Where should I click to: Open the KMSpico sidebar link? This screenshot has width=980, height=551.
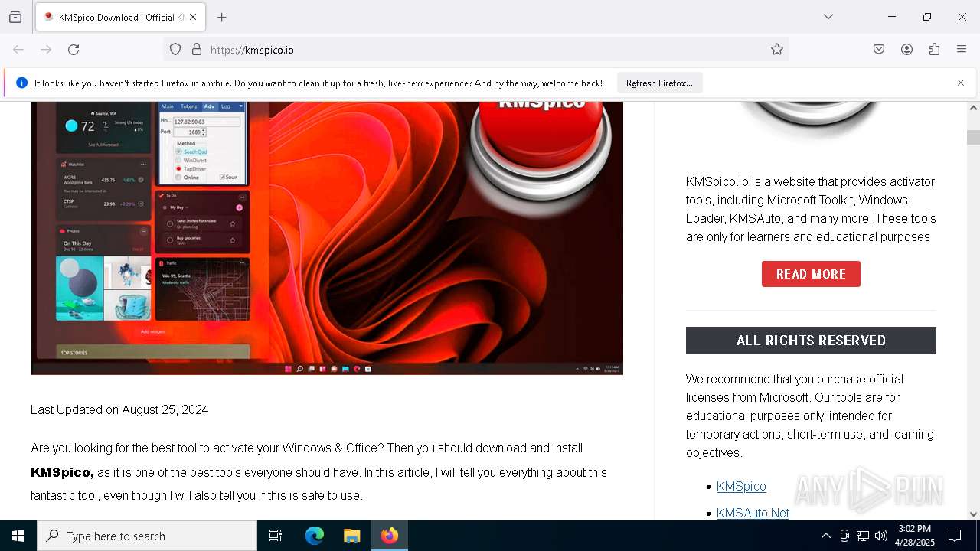tap(741, 487)
